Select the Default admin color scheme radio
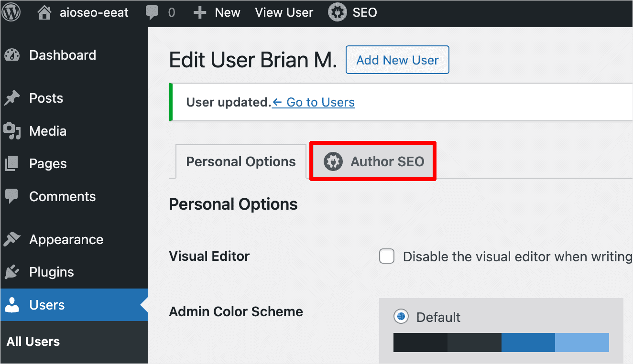The image size is (633, 364). (401, 316)
